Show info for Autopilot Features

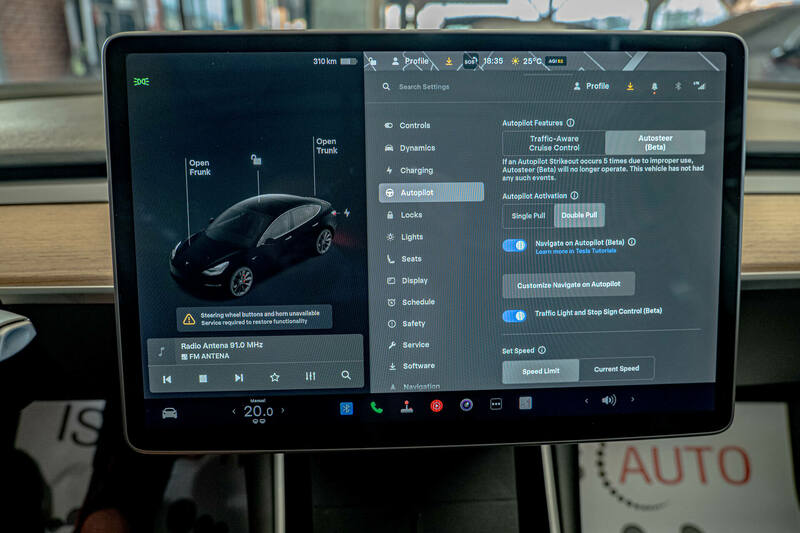coord(570,123)
